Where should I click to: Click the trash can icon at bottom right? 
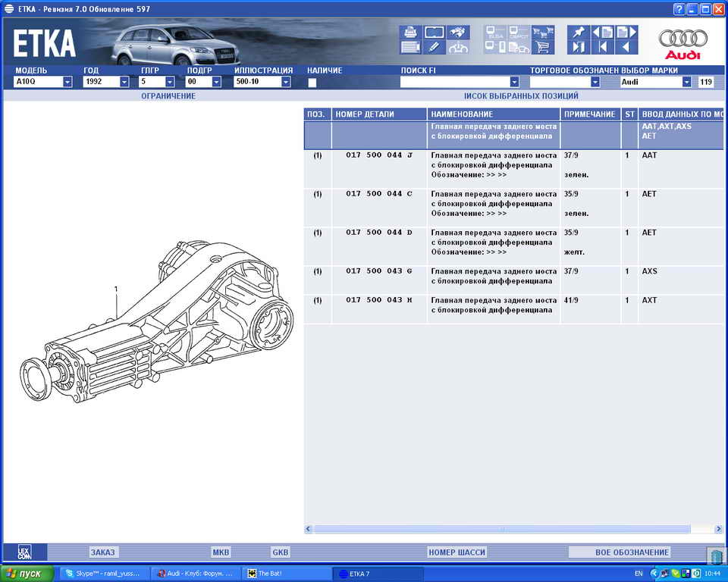(x=716, y=555)
